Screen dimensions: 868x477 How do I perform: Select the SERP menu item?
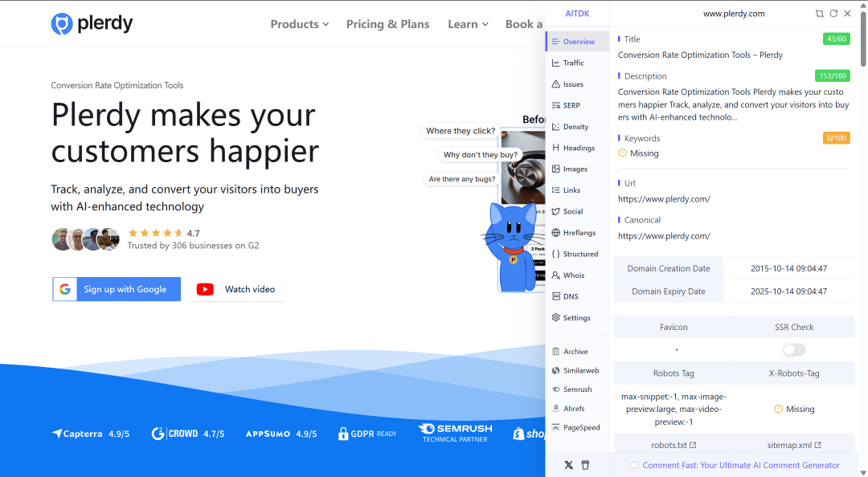pyautogui.click(x=571, y=105)
